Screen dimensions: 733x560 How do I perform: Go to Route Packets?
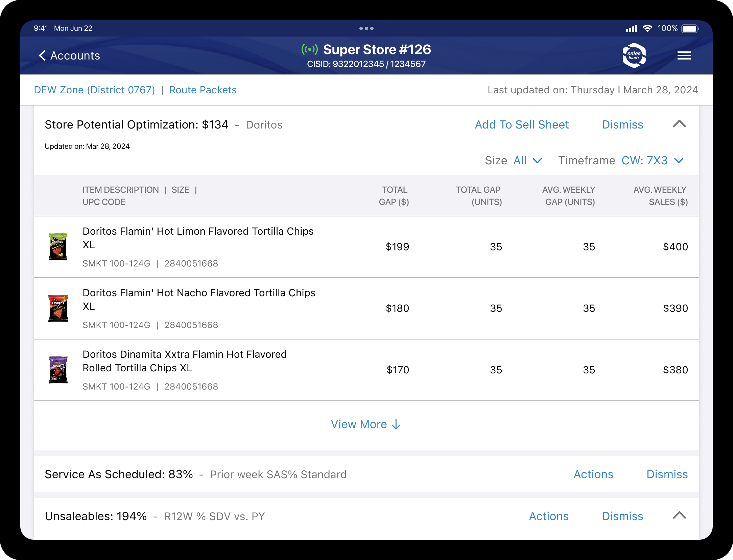point(203,90)
